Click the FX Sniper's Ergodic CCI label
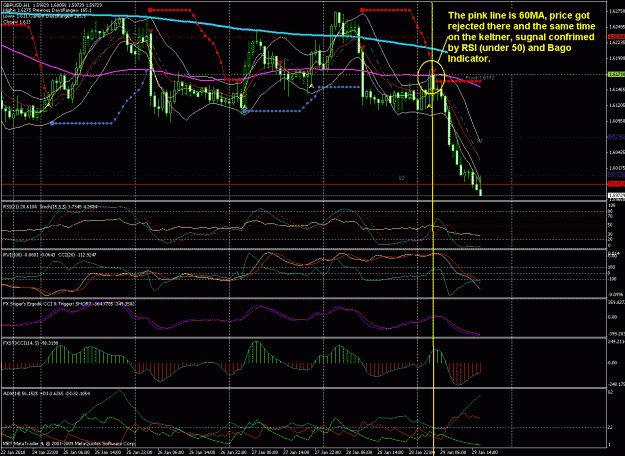The height and width of the screenshot is (456, 625). [69, 304]
